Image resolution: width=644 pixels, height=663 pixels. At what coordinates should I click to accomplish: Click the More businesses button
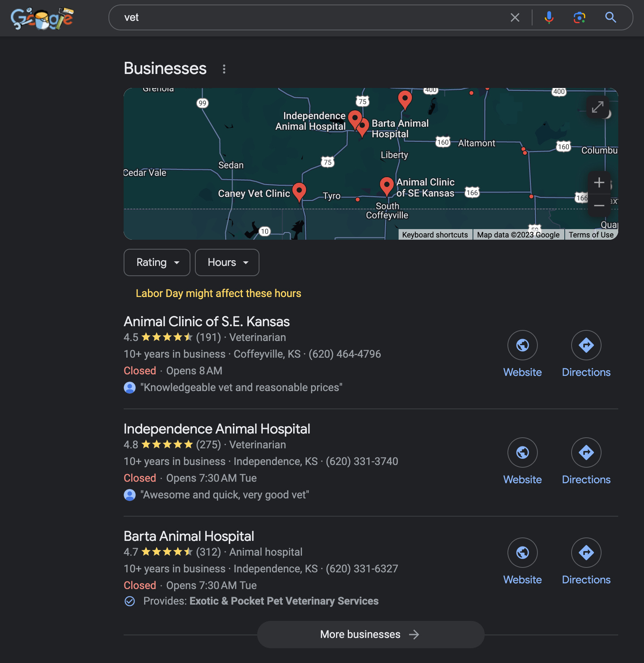coord(370,634)
